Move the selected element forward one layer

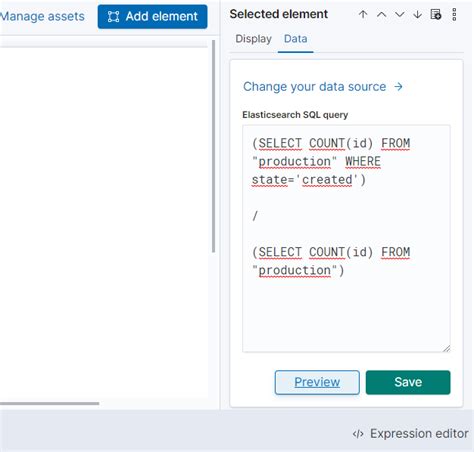(x=381, y=14)
